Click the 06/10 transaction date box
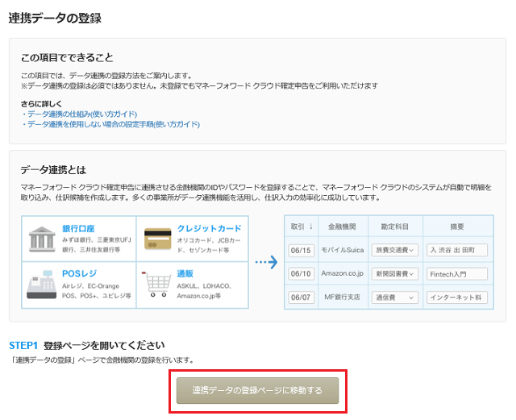Image resolution: width=516 pixels, height=420 pixels. tap(301, 274)
